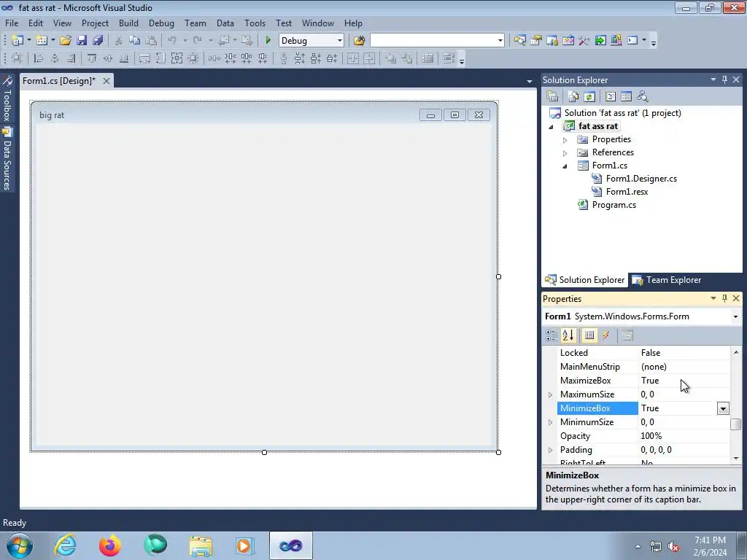Show Events via the lightning bolt icon
Image resolution: width=747 pixels, height=560 pixels.
tap(606, 335)
